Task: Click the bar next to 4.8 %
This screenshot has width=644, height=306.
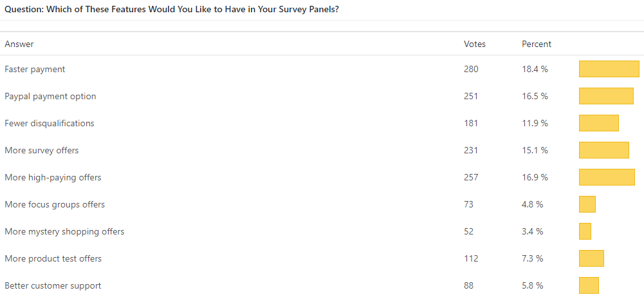Action: click(587, 204)
